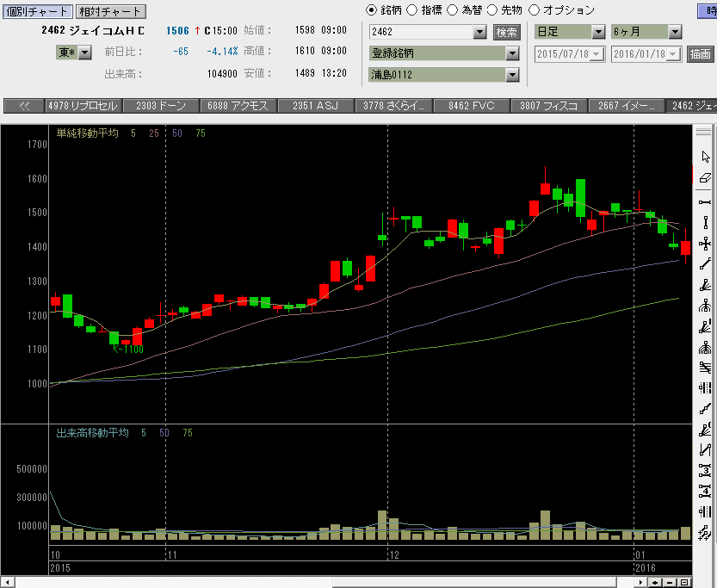This screenshot has height=588, width=717.
Task: Click the 単純移動平均 50 color label
Action: click(x=177, y=133)
